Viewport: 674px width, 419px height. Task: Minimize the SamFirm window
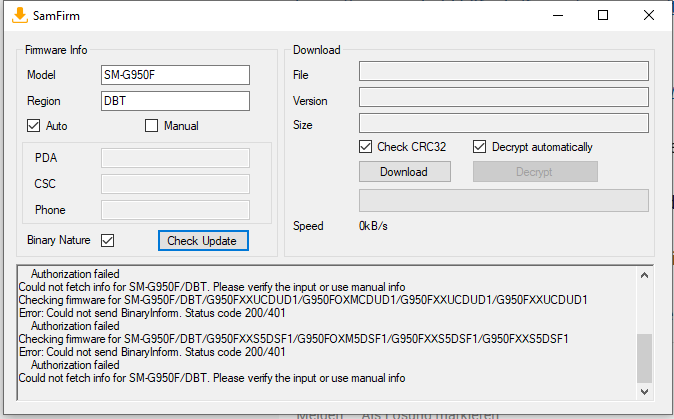click(558, 15)
